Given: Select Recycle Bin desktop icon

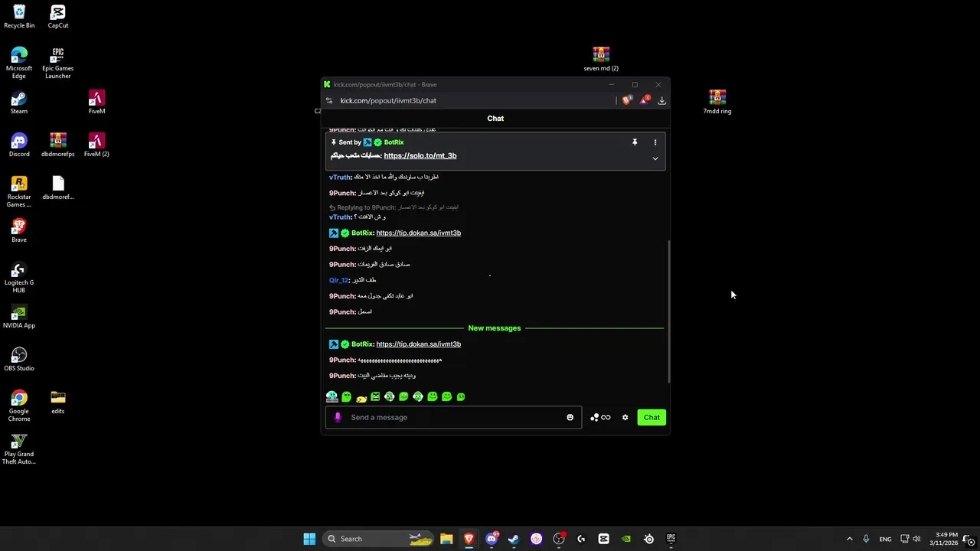Looking at the screenshot, I should click(19, 17).
